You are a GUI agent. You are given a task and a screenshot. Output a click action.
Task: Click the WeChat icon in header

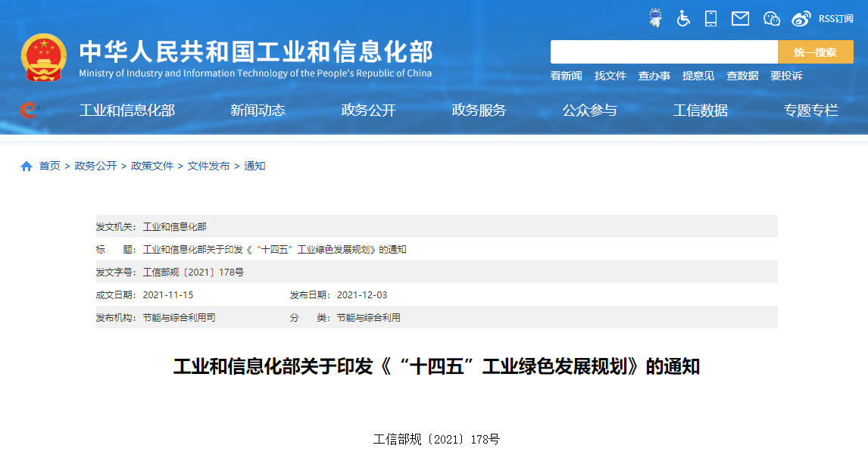point(771,18)
